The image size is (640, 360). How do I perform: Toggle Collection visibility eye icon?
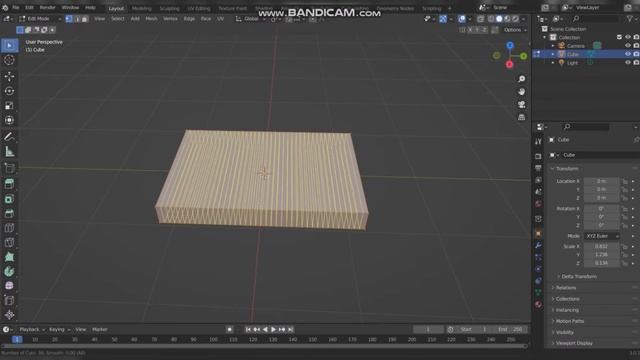[628, 37]
